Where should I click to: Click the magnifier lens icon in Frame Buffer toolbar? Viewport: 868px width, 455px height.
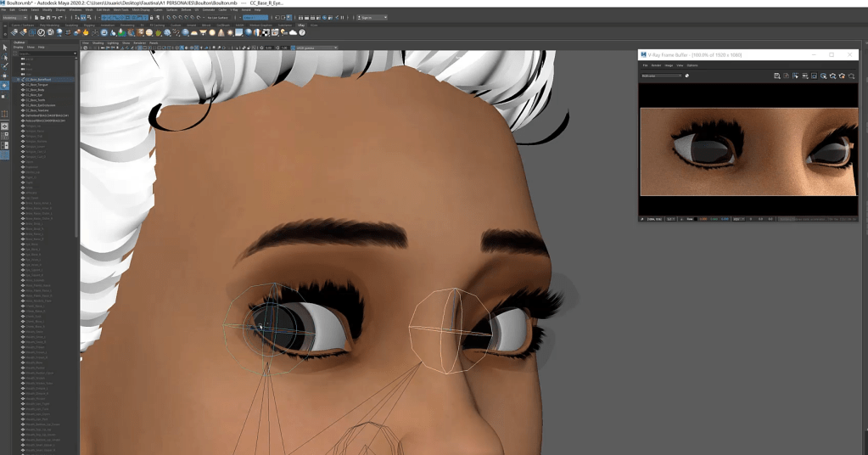tap(824, 76)
